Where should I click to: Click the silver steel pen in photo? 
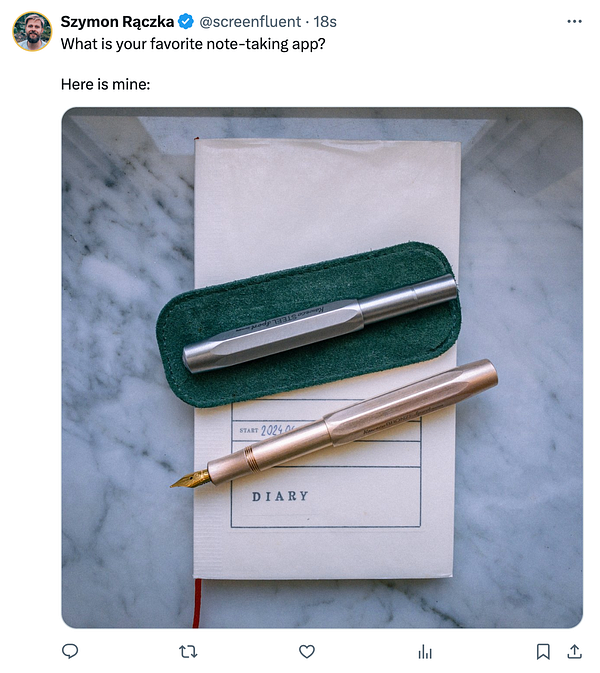pos(320,323)
